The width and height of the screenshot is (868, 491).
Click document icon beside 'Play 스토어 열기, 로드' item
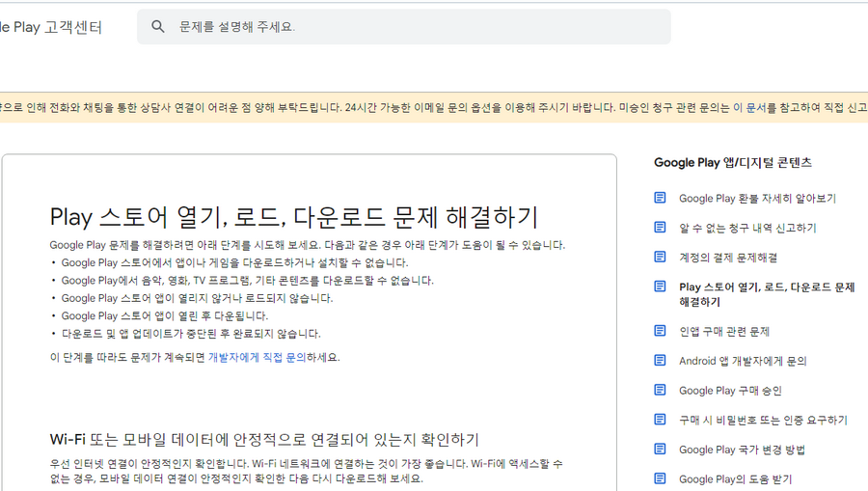pyautogui.click(x=660, y=286)
